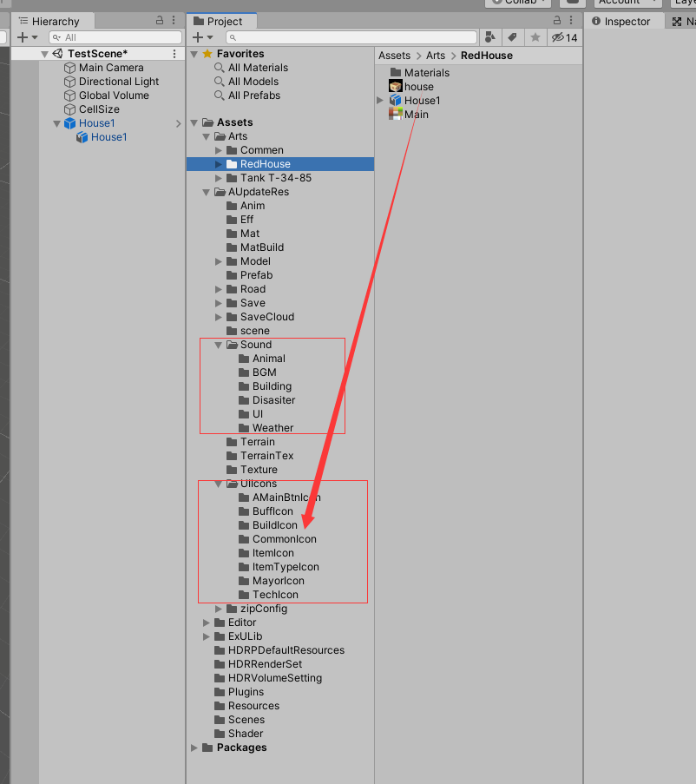Viewport: 696px width, 784px height.
Task: Expand House1 asset arrow in RedHouse folder
Action: pos(380,101)
